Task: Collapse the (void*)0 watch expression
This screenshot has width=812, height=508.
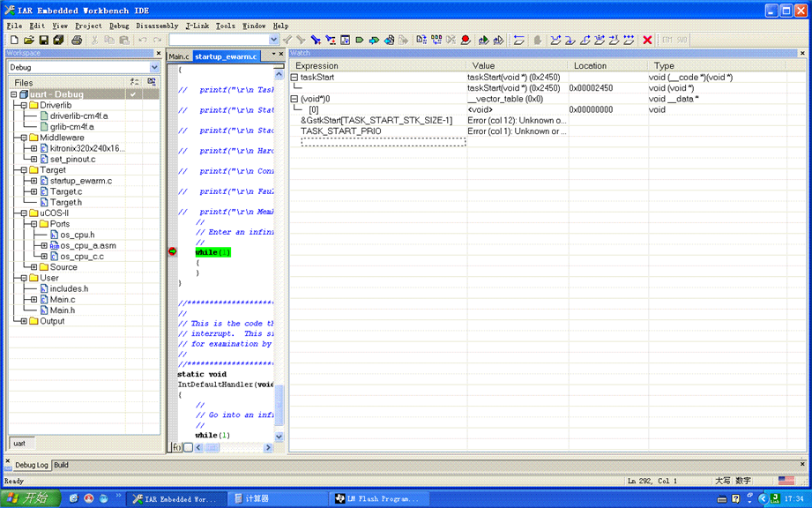Action: (x=294, y=99)
